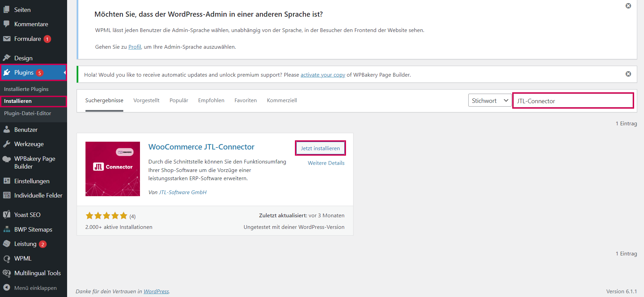Click the five-star plugin rating
Image resolution: width=644 pixels, height=297 pixels.
click(107, 216)
